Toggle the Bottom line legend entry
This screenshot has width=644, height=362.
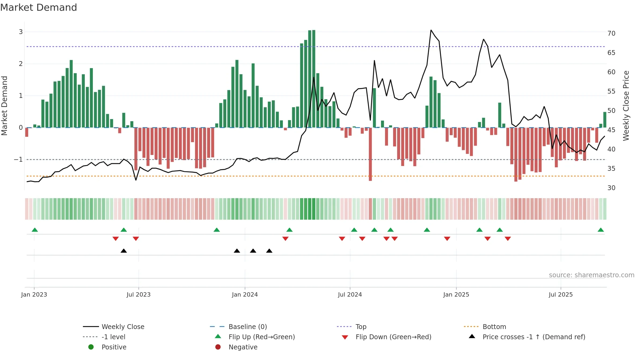(x=485, y=327)
